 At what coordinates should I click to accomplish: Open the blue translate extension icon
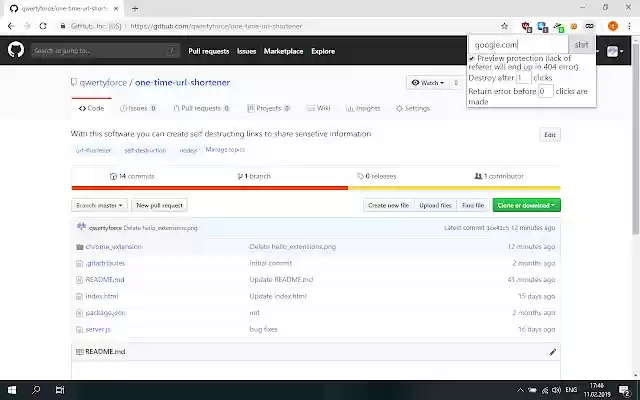(543, 27)
